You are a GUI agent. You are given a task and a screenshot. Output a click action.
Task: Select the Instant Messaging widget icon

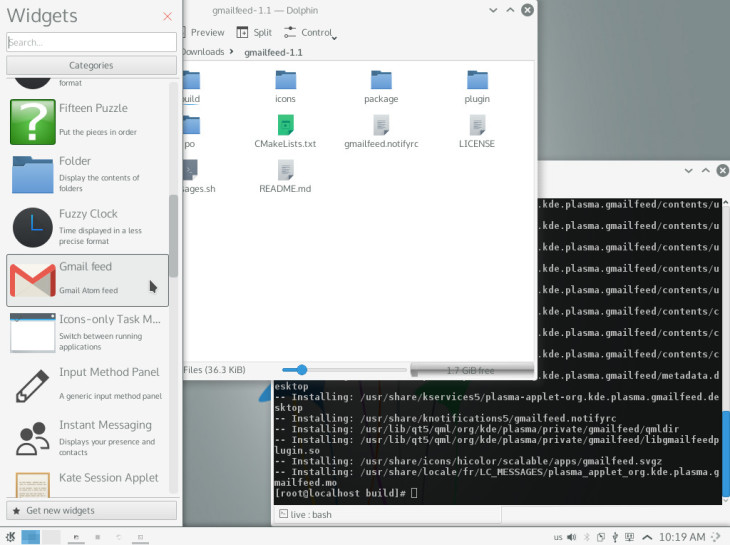coord(33,438)
